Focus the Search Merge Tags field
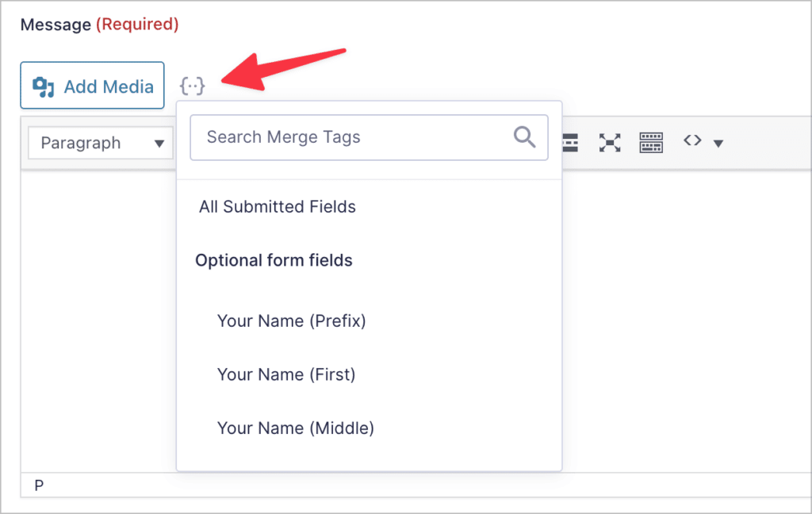Screen dimensions: 812x514 (369, 137)
